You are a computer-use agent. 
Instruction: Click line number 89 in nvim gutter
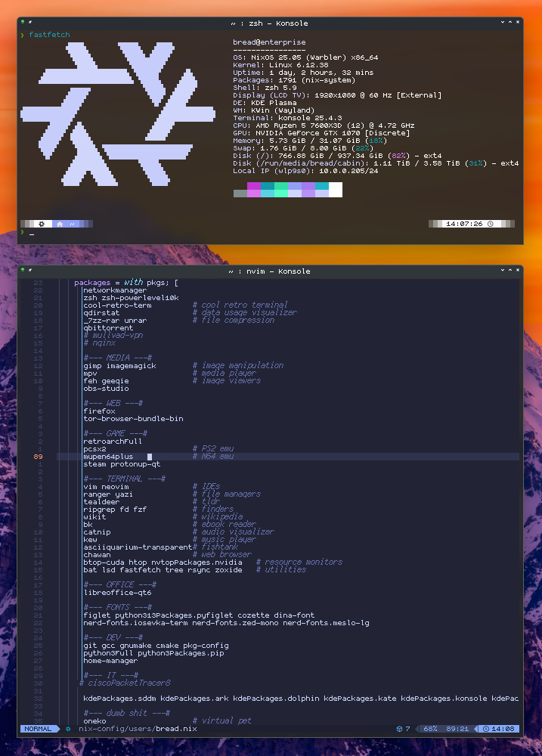click(x=38, y=456)
